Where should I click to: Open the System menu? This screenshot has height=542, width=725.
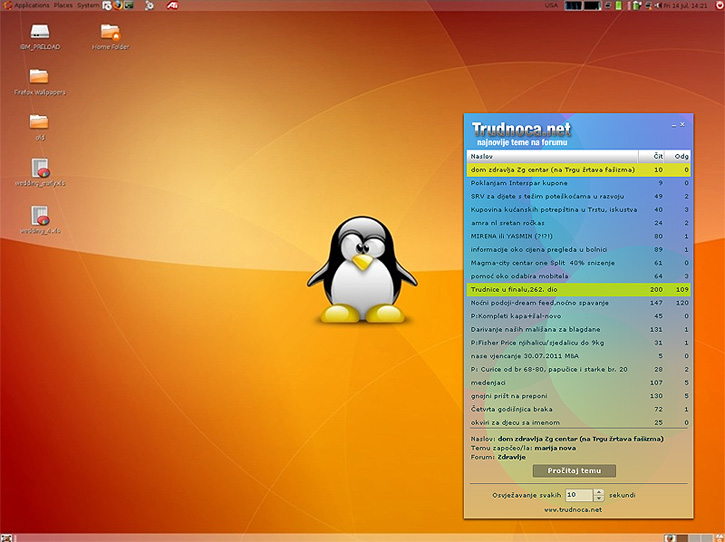click(x=88, y=6)
